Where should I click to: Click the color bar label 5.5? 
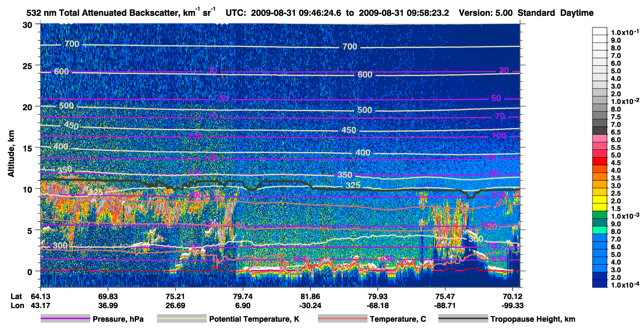[x=615, y=147]
